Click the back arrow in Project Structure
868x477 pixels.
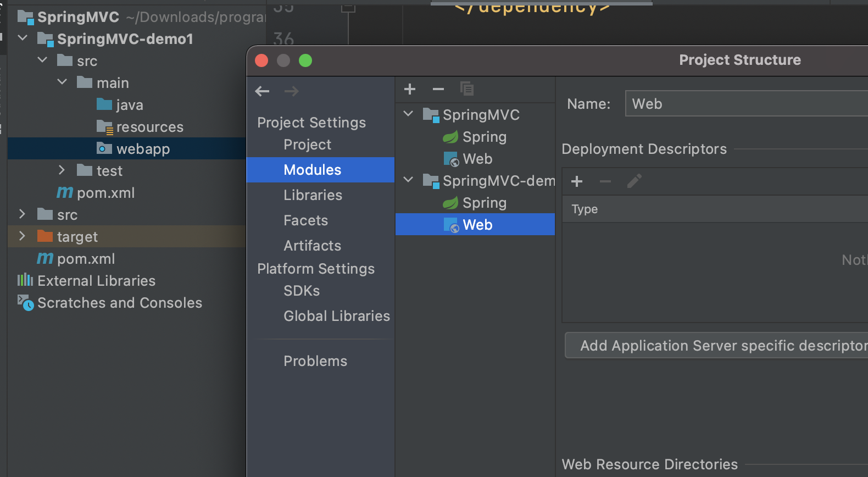262,91
